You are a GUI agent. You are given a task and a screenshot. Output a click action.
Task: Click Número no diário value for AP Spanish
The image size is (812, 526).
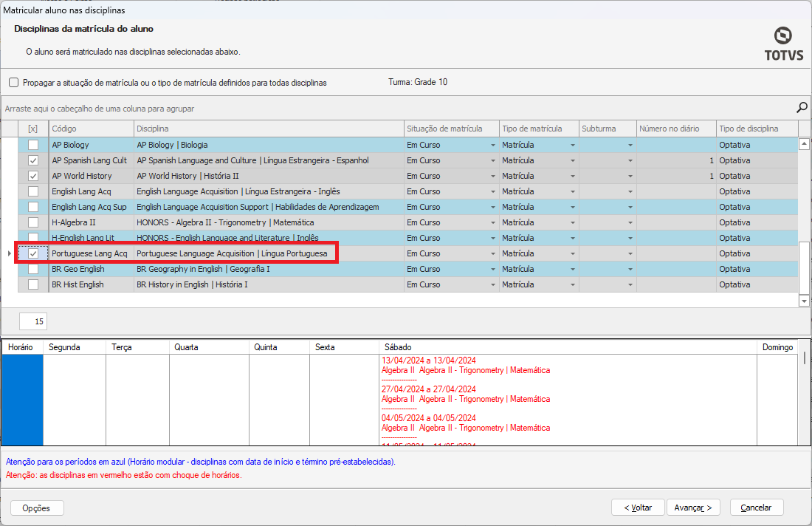point(676,160)
